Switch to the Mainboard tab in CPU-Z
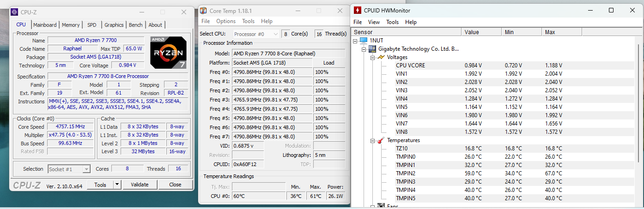The width and height of the screenshot is (644, 209). [x=45, y=25]
